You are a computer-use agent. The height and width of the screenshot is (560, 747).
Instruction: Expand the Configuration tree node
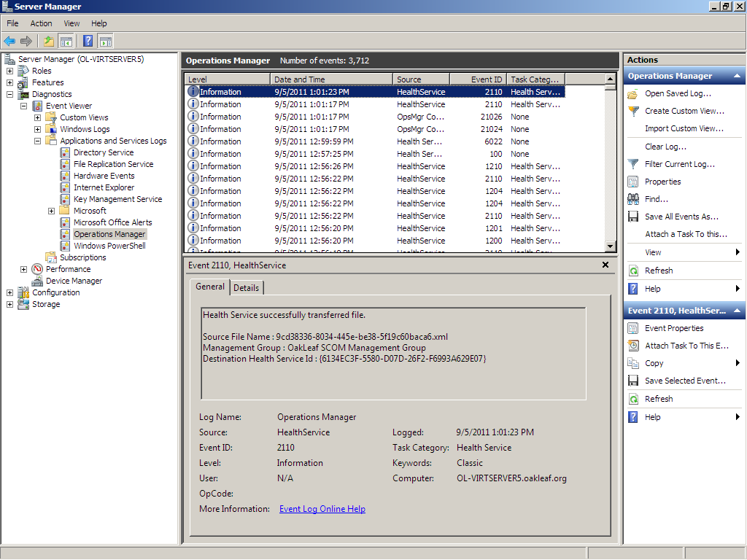[9, 293]
